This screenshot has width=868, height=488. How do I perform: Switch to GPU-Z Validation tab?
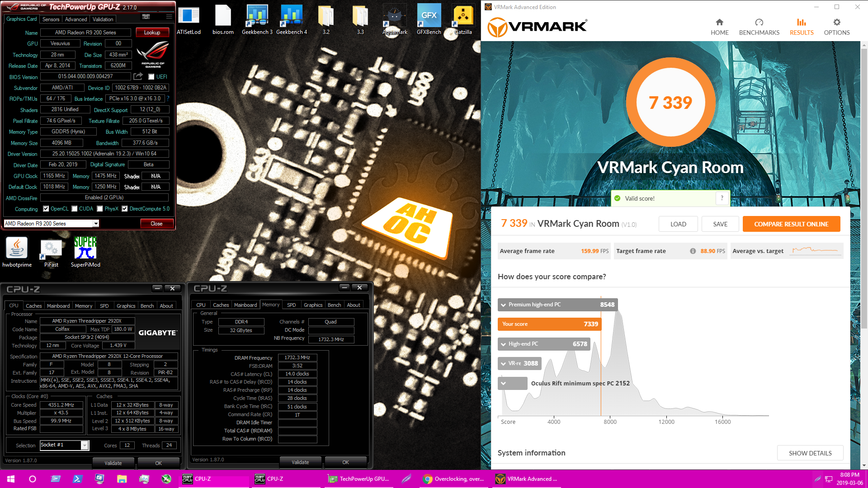103,19
